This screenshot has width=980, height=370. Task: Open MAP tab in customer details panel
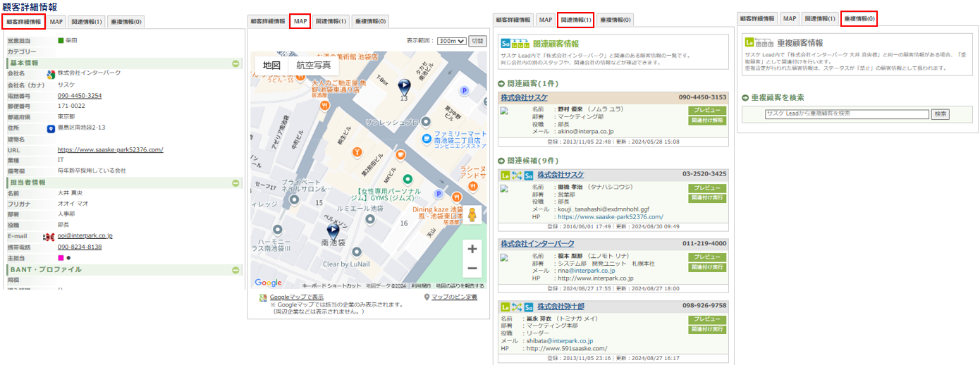(x=56, y=22)
